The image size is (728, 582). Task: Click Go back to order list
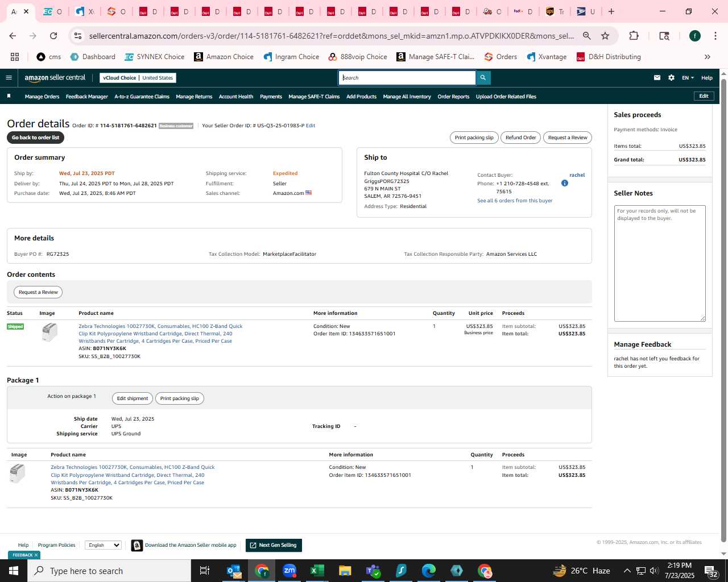(35, 138)
